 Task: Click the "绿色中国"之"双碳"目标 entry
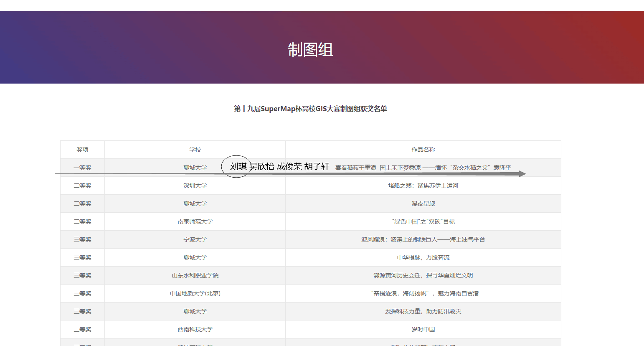tap(423, 221)
